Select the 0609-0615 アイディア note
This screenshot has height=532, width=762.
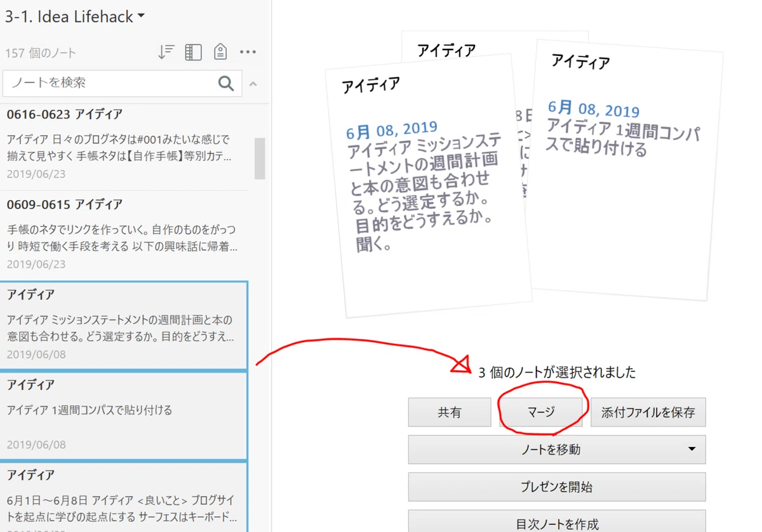pyautogui.click(x=124, y=236)
